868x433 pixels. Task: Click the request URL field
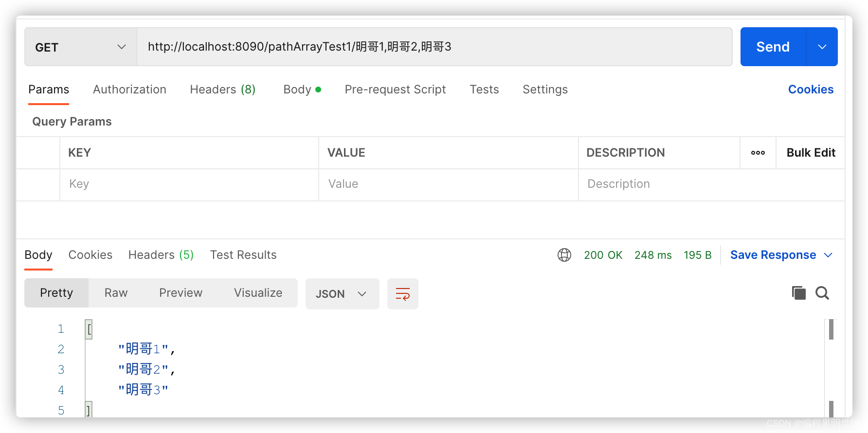pyautogui.click(x=434, y=47)
